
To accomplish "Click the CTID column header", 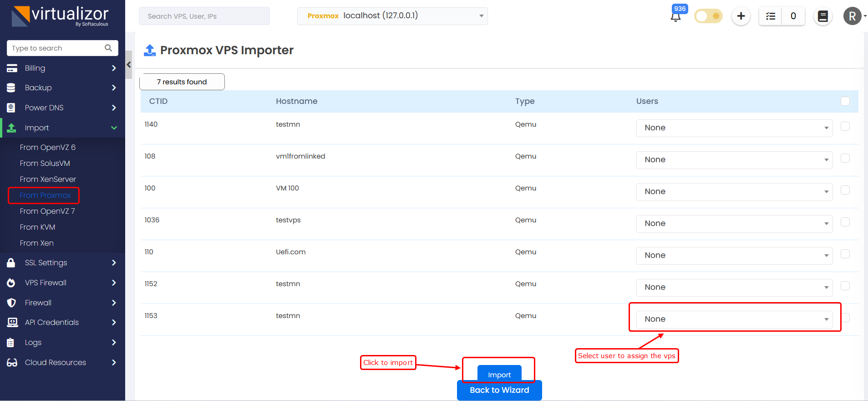I will 158,101.
